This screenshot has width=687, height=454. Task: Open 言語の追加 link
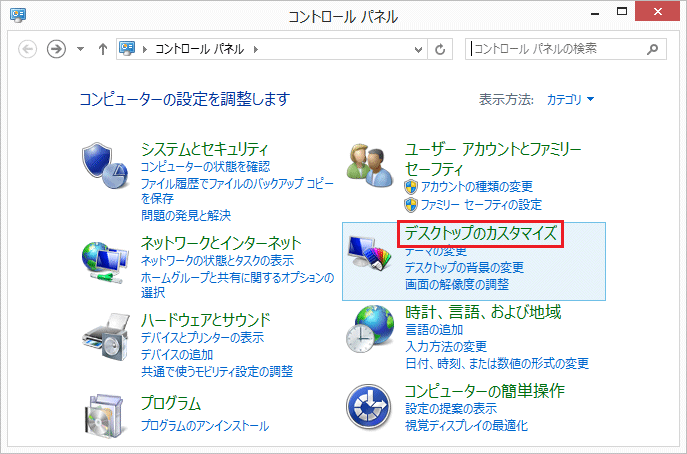click(434, 330)
